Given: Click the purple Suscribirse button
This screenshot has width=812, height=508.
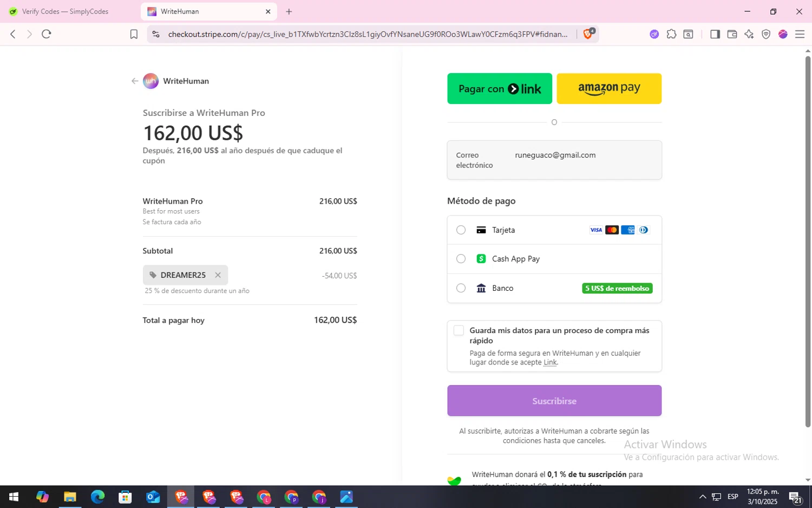Looking at the screenshot, I should click(x=554, y=401).
